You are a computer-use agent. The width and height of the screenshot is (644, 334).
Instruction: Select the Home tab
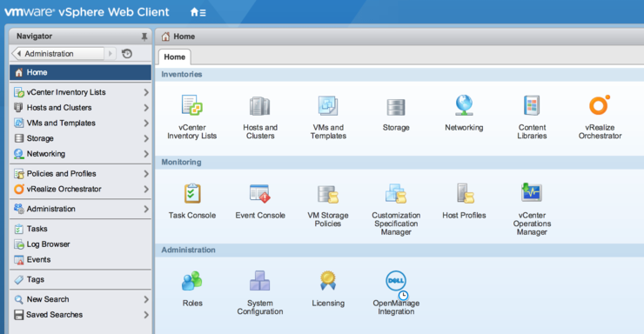pos(175,57)
